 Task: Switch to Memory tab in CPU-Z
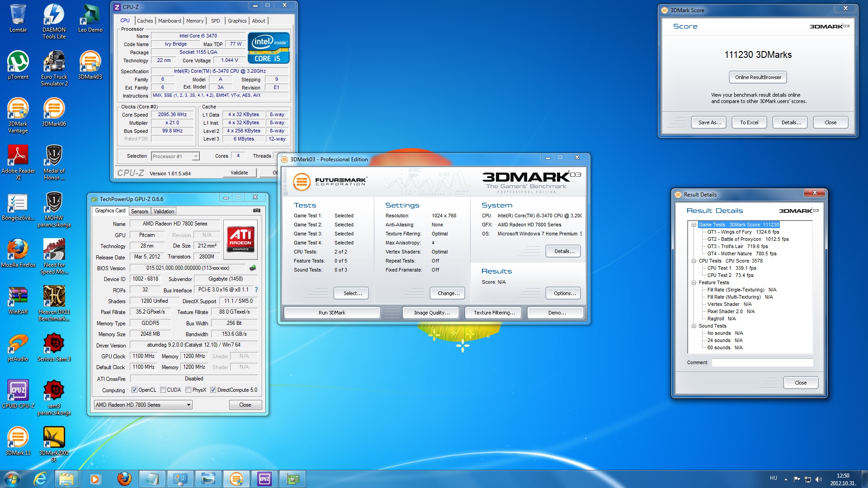195,21
